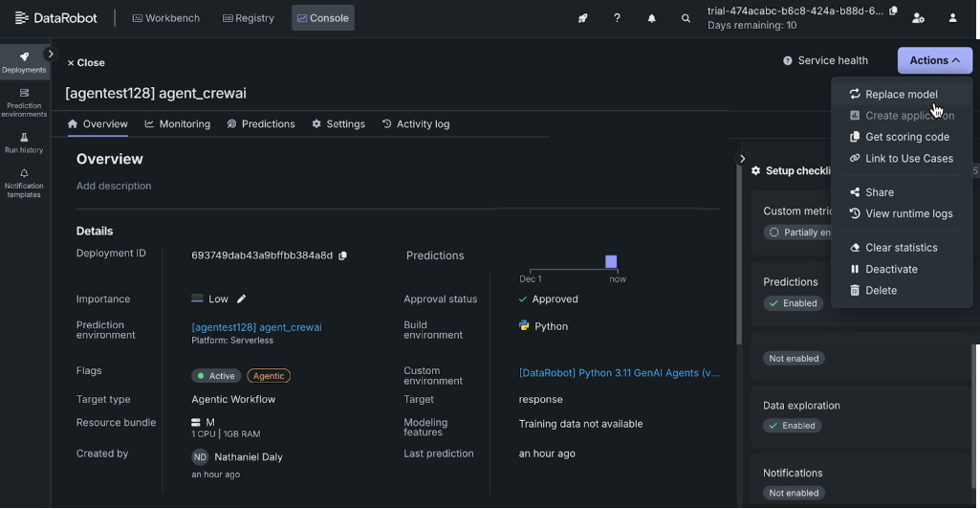Copy the deployment ID with copy icon
The height and width of the screenshot is (509, 980).
(343, 255)
